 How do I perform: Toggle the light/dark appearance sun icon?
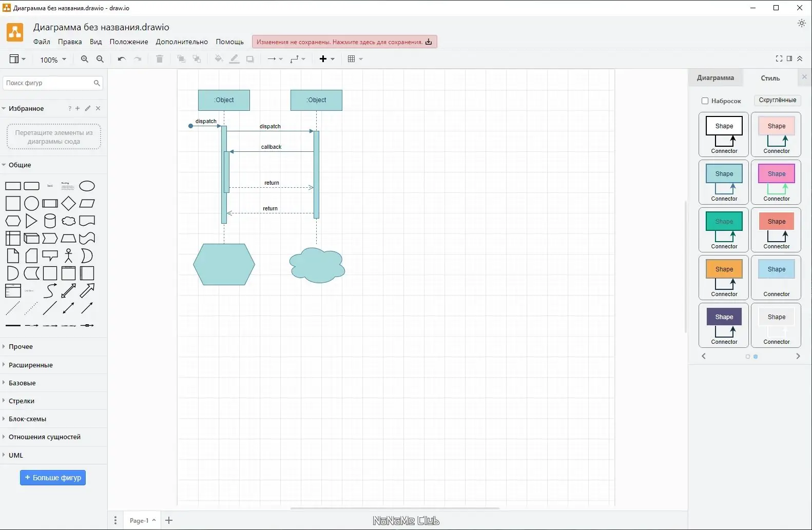(x=802, y=23)
